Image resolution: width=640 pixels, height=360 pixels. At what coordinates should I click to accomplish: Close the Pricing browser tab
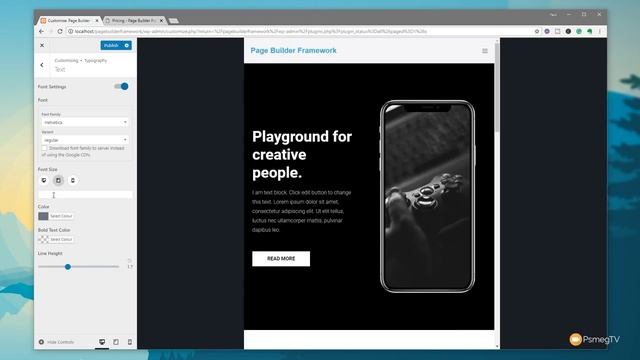click(x=161, y=20)
